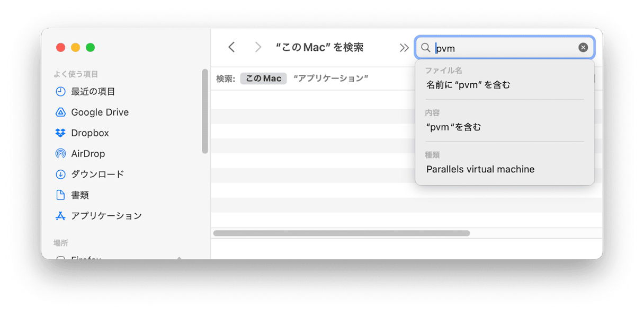This screenshot has height=314, width=644.
Task: Choose "pvm"を含む content suggestion
Action: click(x=453, y=127)
